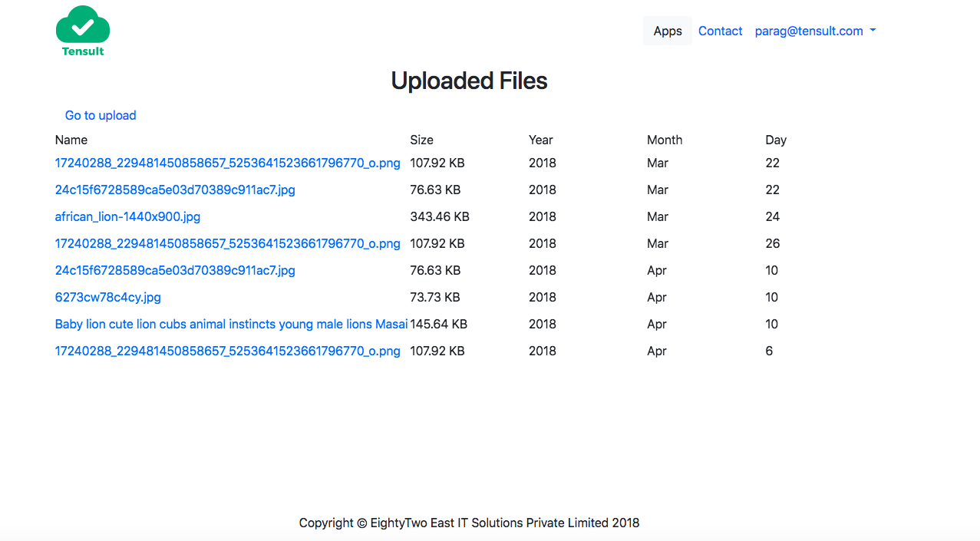
Task: Click the Name column header
Action: pos(71,140)
